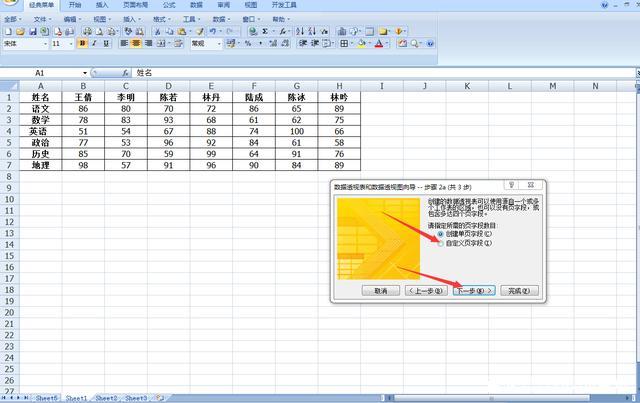Viewport: 640px width, 403px height.
Task: Click the Borders grid icon
Action: 344,43
